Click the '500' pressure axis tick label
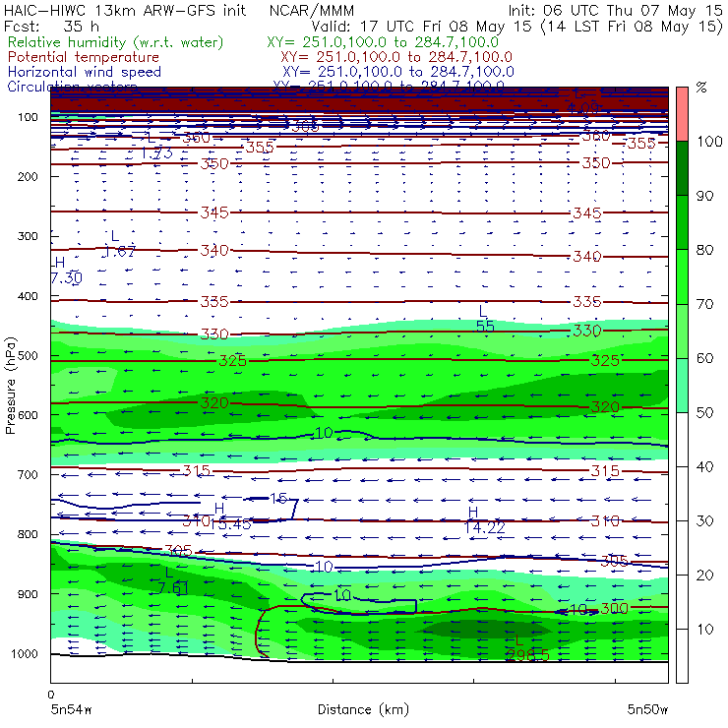The height and width of the screenshot is (728, 728). point(28,356)
